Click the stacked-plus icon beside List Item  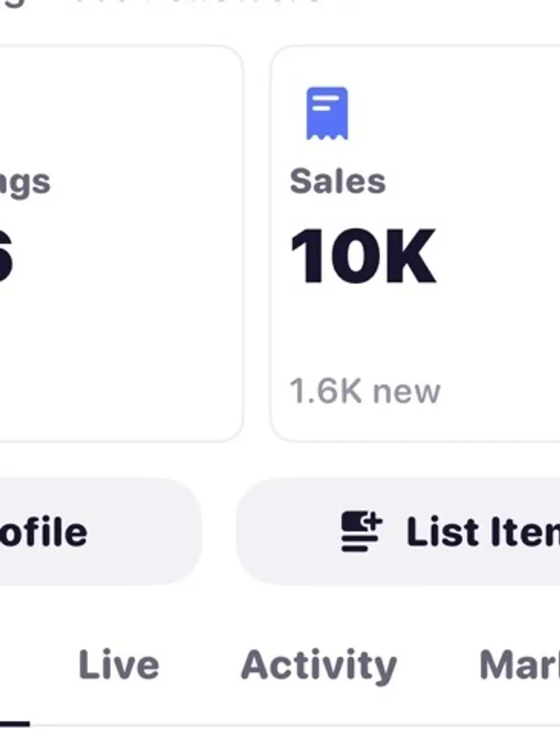coord(362,531)
